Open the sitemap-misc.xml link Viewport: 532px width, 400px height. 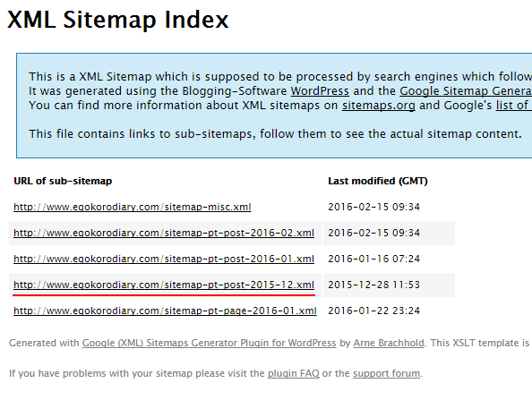133,207
